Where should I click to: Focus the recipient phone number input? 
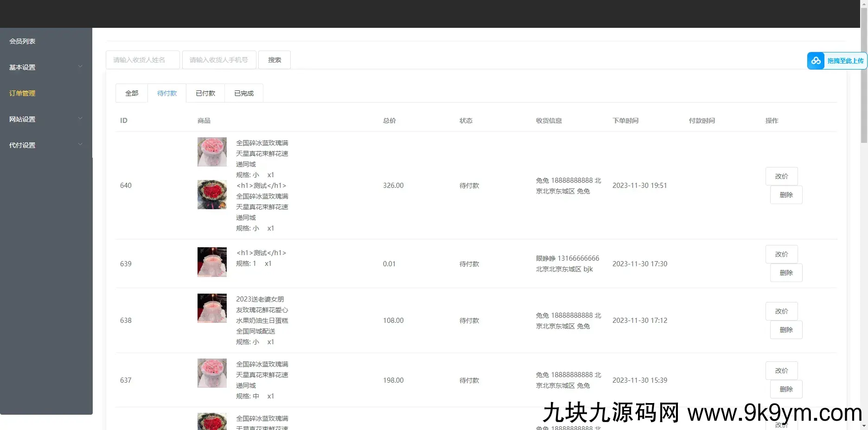[219, 60]
